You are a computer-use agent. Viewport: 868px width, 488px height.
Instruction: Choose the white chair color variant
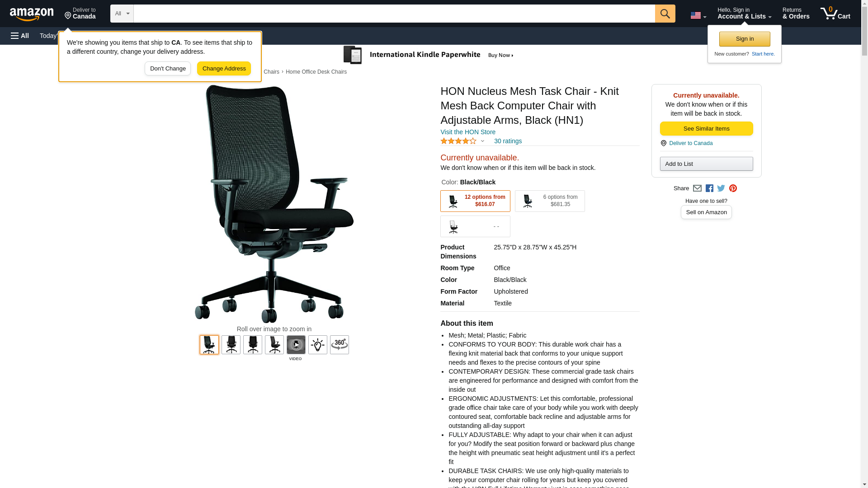pos(475,226)
